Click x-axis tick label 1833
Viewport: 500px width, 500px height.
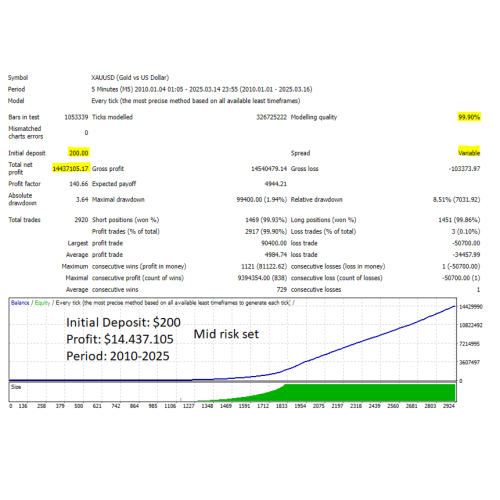pyautogui.click(x=282, y=406)
